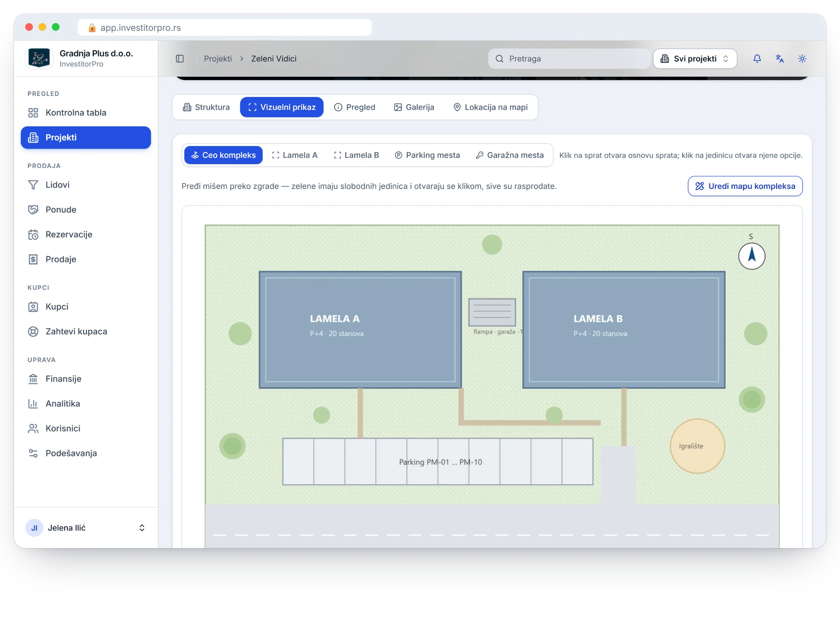Switch to the Galerija tab

414,107
